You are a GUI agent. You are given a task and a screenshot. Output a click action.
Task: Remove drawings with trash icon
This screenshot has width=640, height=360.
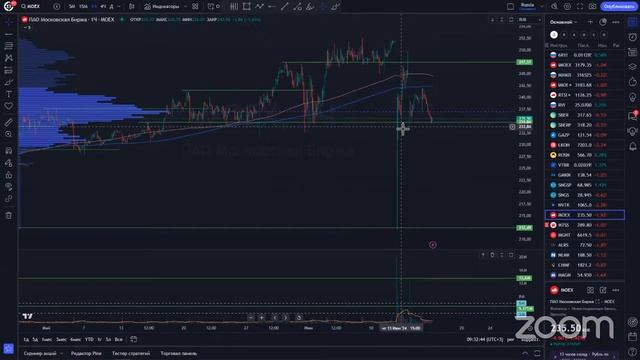(9, 215)
